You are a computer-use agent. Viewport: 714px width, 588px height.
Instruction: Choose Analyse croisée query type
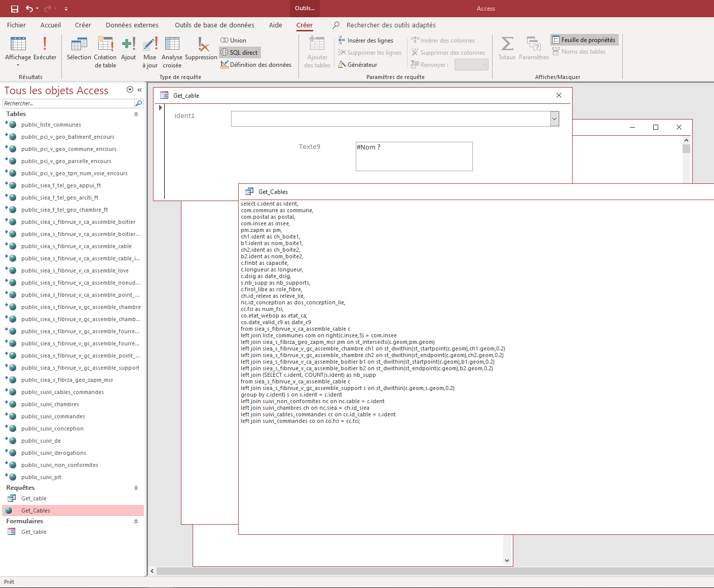click(172, 52)
